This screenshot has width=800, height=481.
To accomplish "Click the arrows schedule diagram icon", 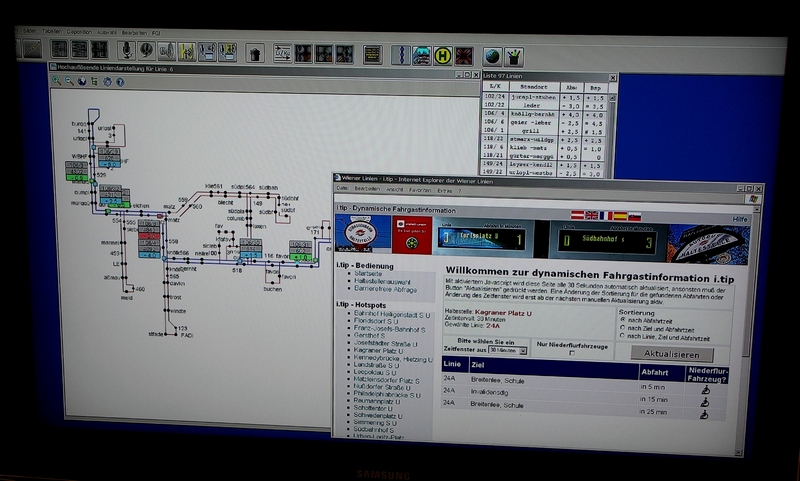I will point(282,53).
